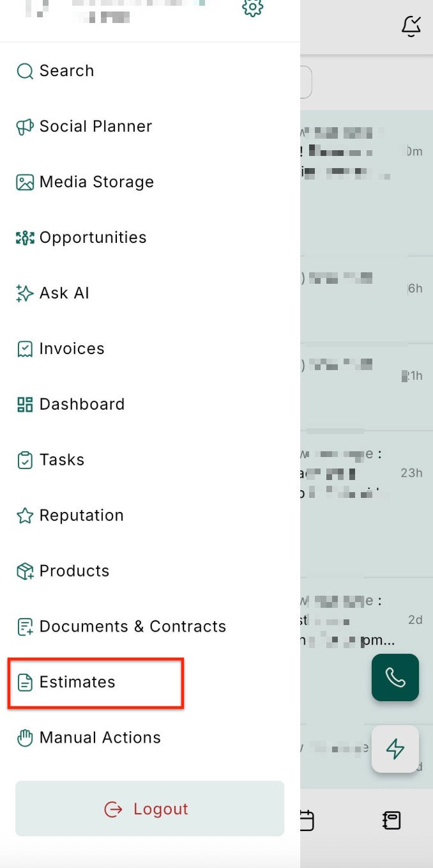
Task: Tap the notification bell icon
Action: [x=411, y=26]
